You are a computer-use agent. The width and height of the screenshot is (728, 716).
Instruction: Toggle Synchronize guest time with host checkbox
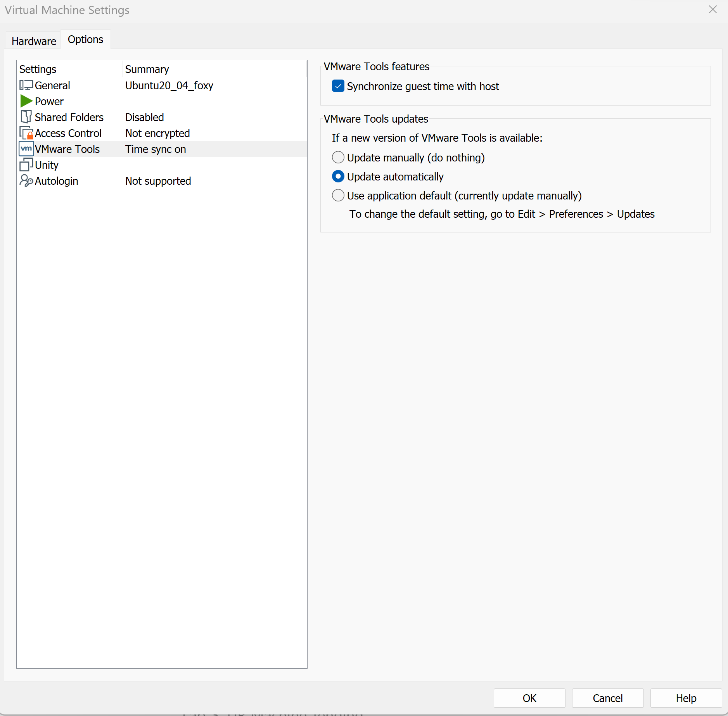click(x=338, y=86)
